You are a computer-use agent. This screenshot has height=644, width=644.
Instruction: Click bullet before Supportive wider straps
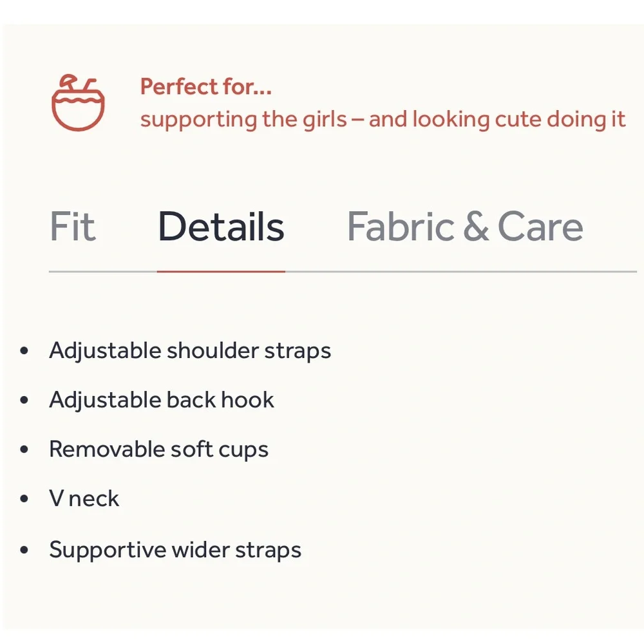click(24, 549)
